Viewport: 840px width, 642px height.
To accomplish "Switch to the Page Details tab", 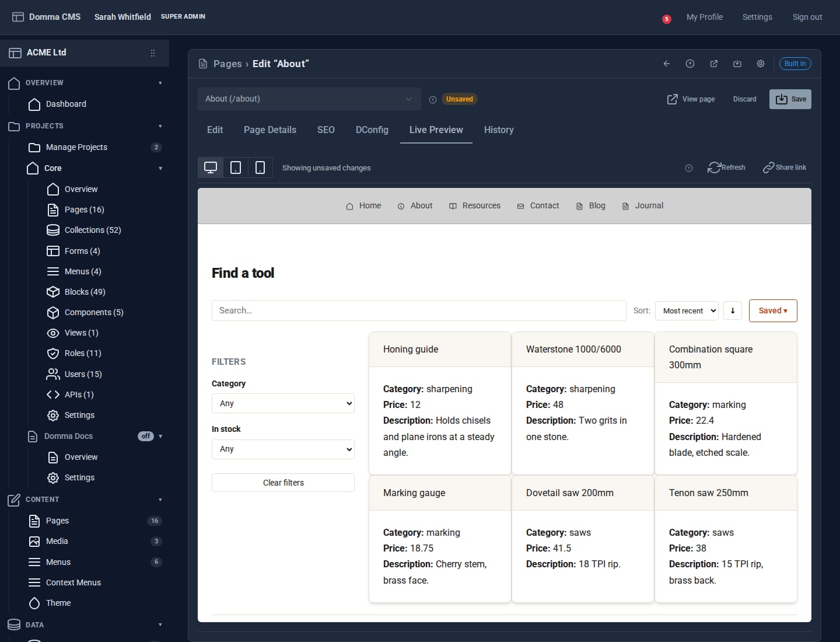I will (270, 130).
